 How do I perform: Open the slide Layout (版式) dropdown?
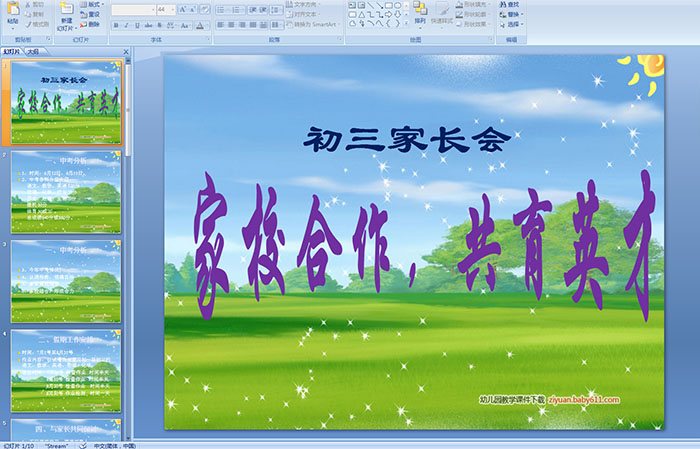pyautogui.click(x=92, y=4)
